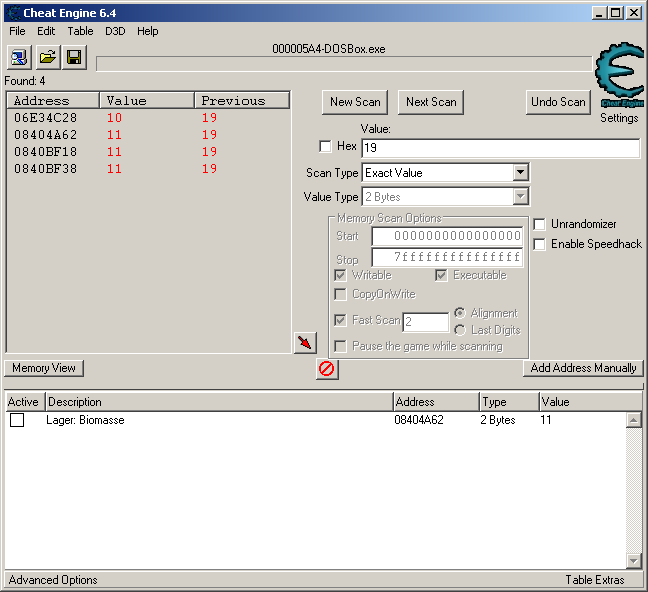Viewport: 648px width, 592px height.
Task: Close the Cheat Engine window
Action: 634,13
